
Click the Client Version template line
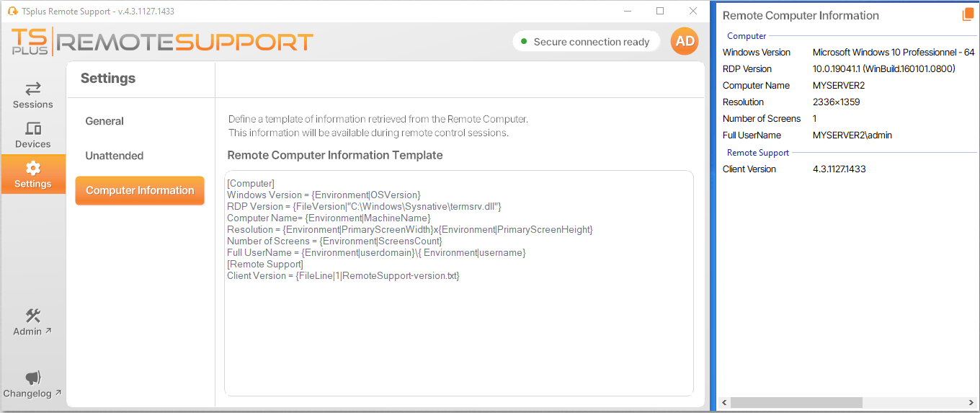[x=343, y=275]
